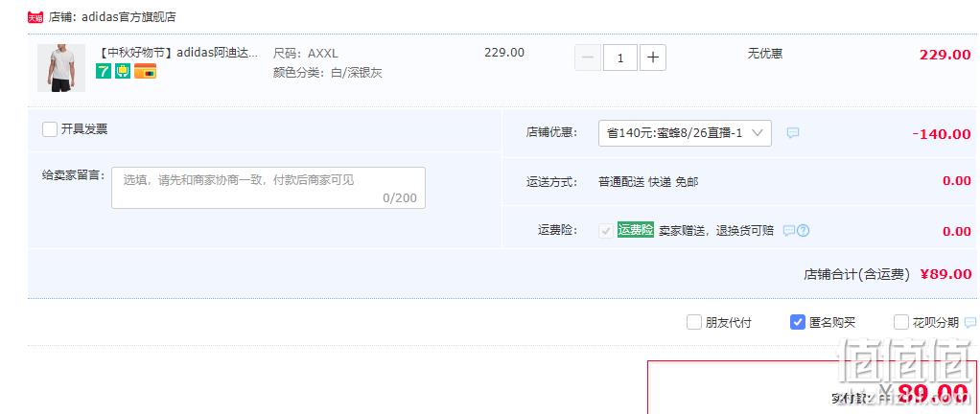This screenshot has width=980, height=414.
Task: Open the green 7-day return badge icon
Action: pos(104,71)
